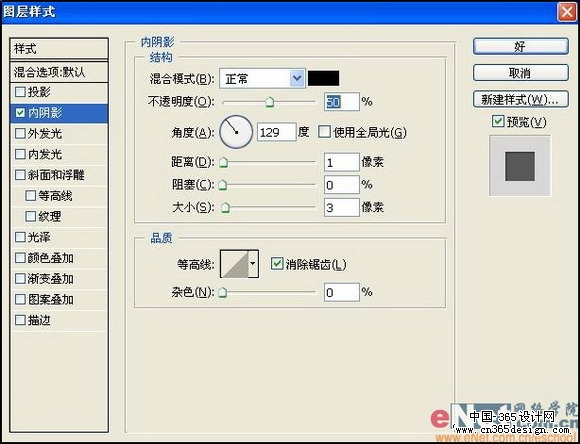
Task: Click the 距离 distance input field
Action: tap(341, 162)
